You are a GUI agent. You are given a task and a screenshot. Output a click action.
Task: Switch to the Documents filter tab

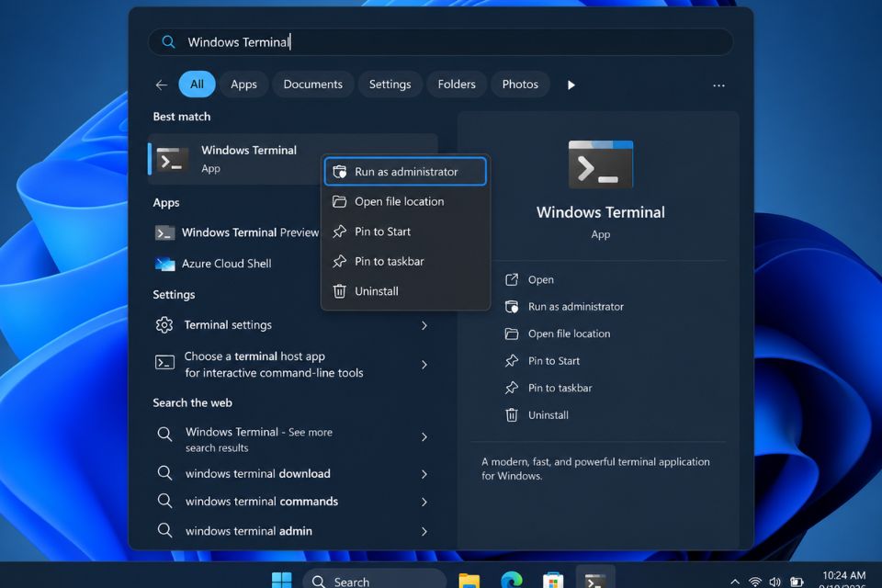click(312, 85)
